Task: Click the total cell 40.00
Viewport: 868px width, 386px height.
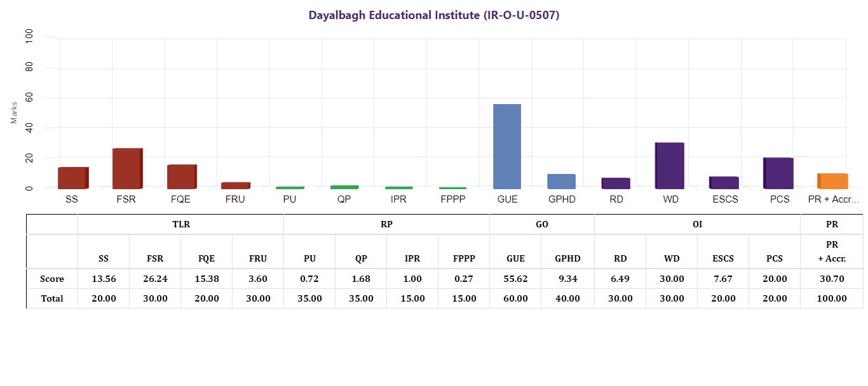Action: tap(567, 298)
